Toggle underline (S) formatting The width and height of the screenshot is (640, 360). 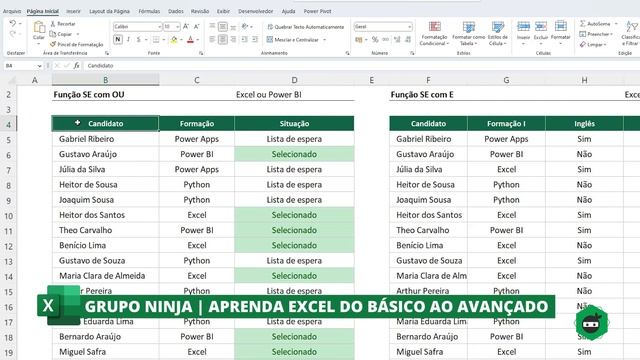pyautogui.click(x=138, y=40)
